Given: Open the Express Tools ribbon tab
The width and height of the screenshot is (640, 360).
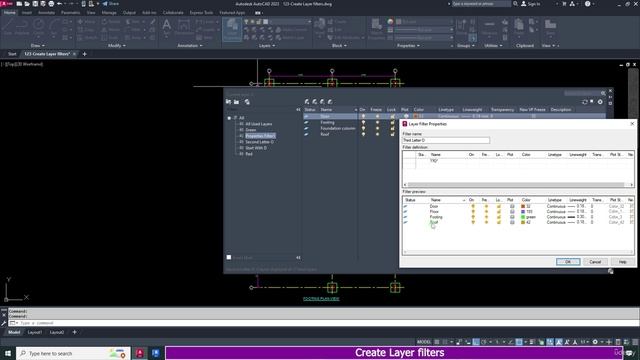Looking at the screenshot, I should (201, 13).
